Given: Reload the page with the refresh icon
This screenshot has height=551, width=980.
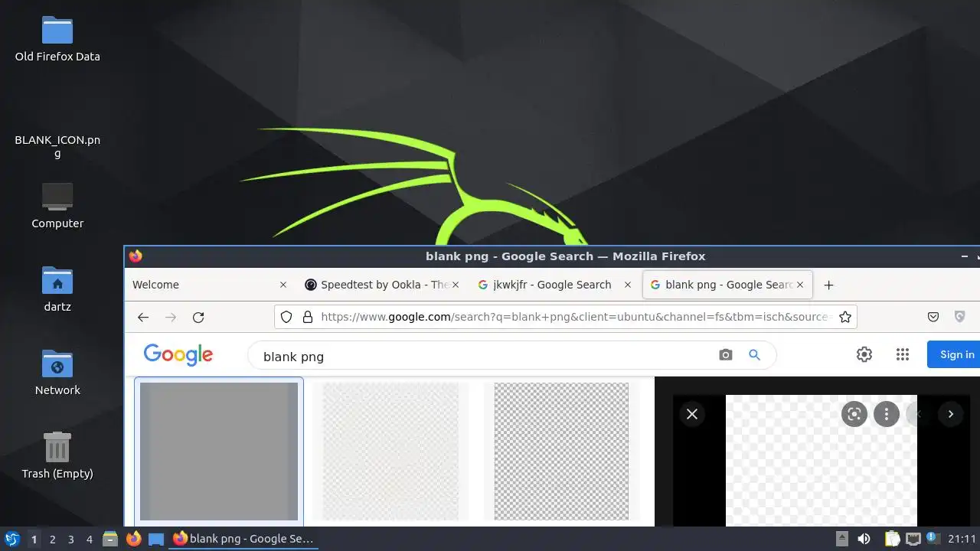Looking at the screenshot, I should (198, 317).
